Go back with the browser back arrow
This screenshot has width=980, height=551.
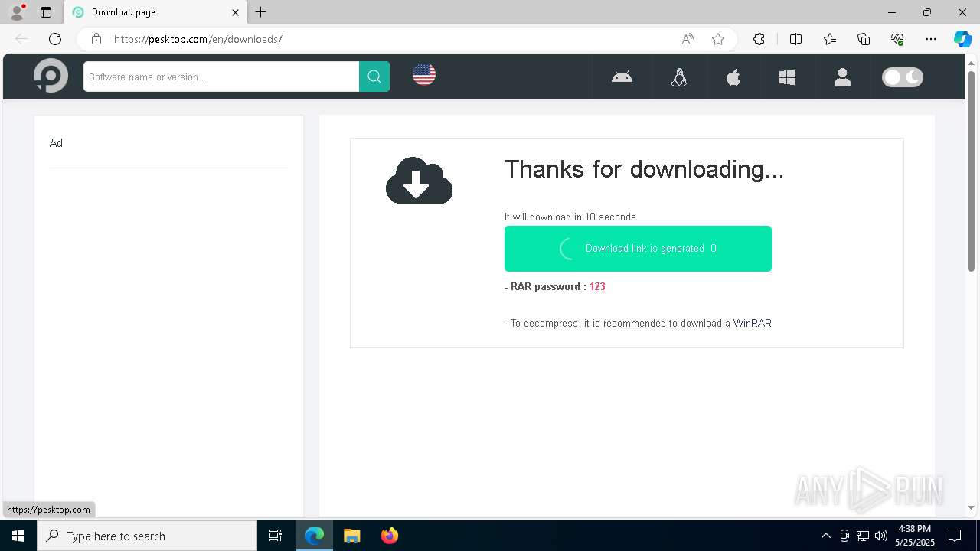tap(21, 39)
